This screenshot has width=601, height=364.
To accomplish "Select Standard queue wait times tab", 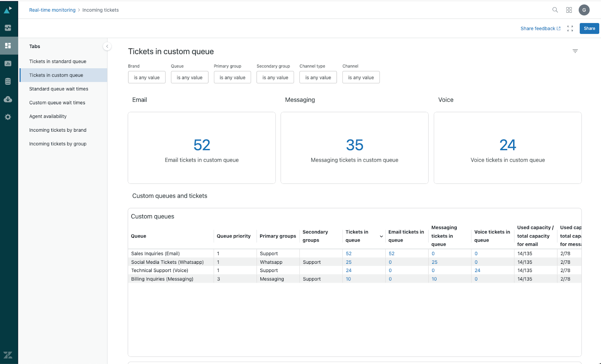I will click(59, 89).
